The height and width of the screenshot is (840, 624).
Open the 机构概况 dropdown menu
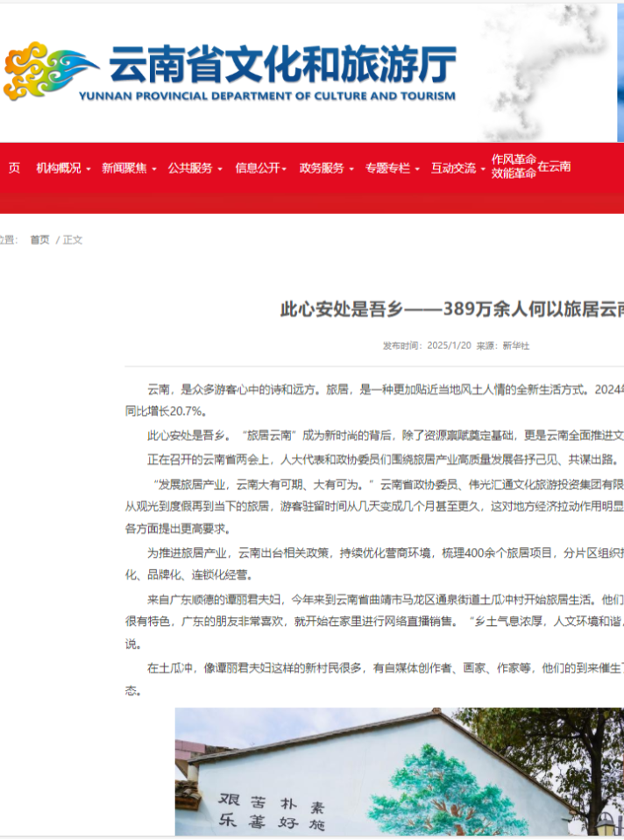tap(62, 167)
